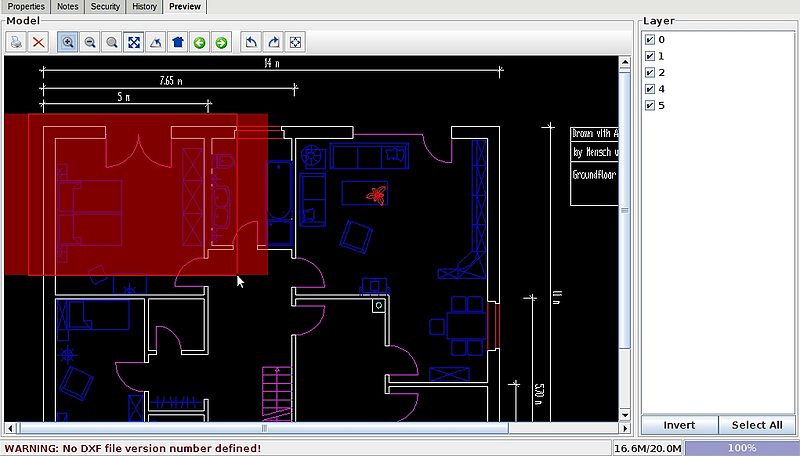This screenshot has height=456, width=800.
Task: Click the 7.65 m dimension label
Action: pos(171,81)
